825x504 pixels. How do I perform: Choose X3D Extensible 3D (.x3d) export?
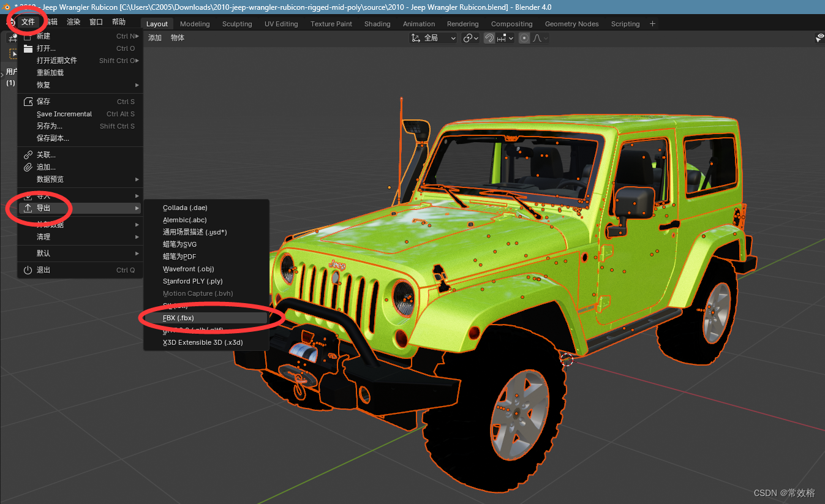point(206,342)
